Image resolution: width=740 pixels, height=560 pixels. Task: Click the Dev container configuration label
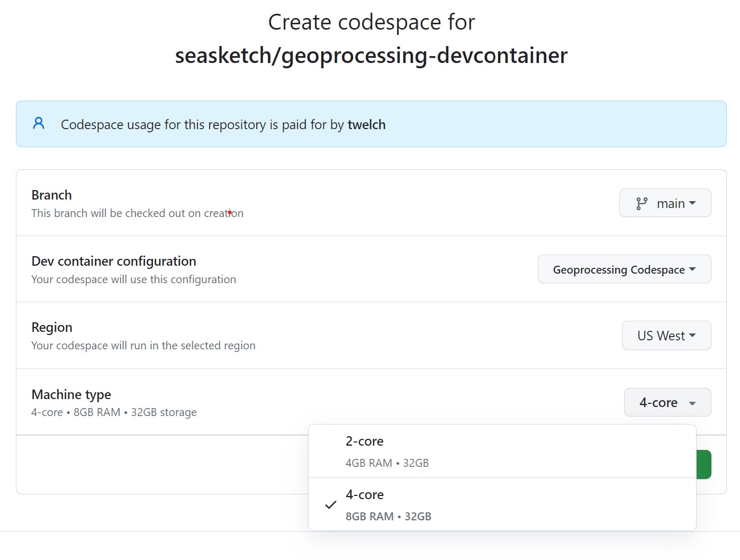click(114, 261)
